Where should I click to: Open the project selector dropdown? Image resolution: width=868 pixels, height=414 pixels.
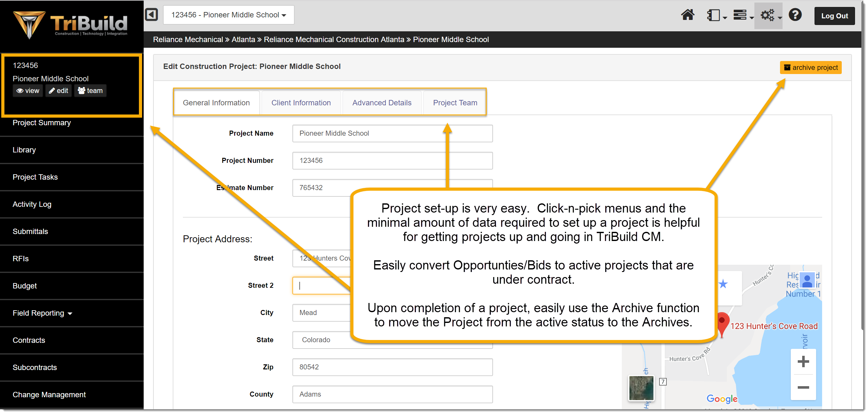click(228, 15)
